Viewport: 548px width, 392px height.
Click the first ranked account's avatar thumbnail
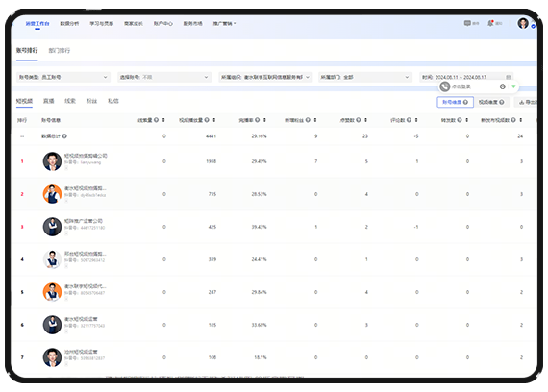point(52,161)
